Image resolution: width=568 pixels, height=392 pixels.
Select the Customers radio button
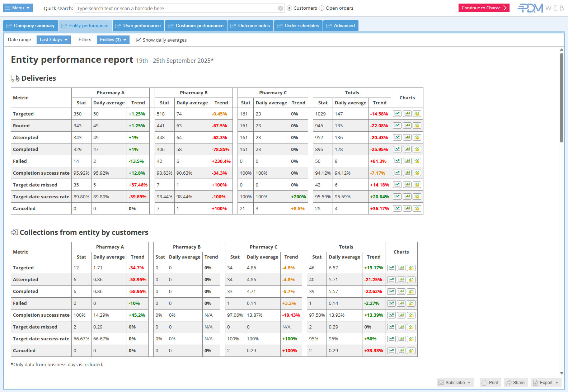[290, 8]
